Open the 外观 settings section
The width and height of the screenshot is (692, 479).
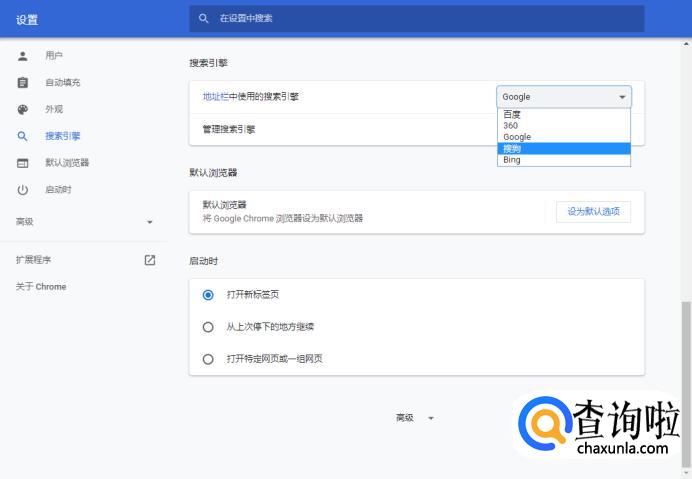coord(54,109)
